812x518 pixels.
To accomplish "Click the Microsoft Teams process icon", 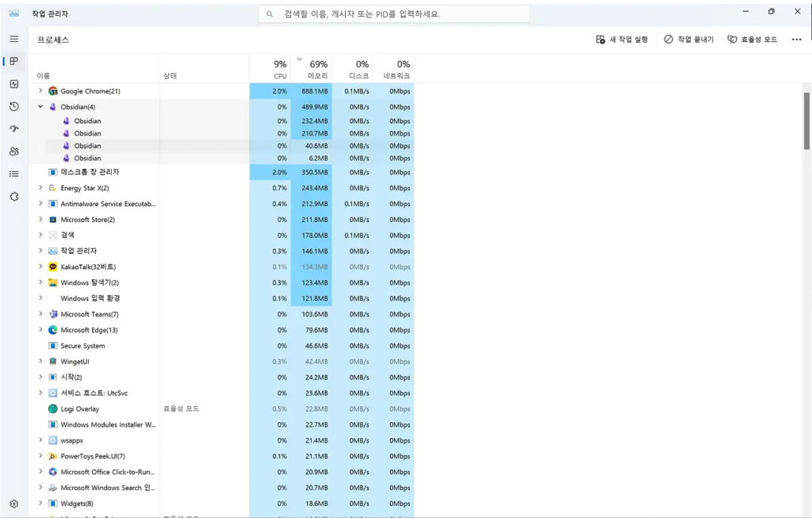I will coord(53,314).
